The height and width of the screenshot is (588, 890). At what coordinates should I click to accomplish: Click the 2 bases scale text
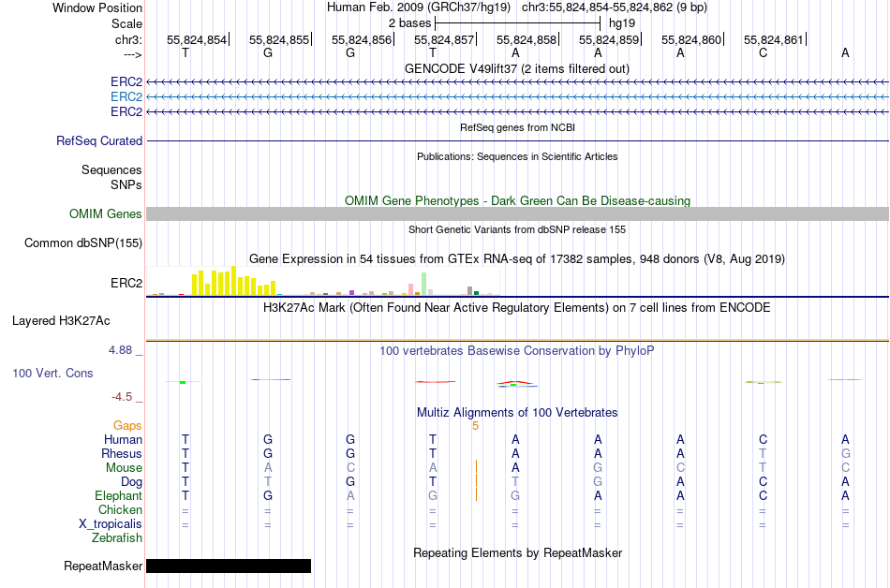coord(409,23)
